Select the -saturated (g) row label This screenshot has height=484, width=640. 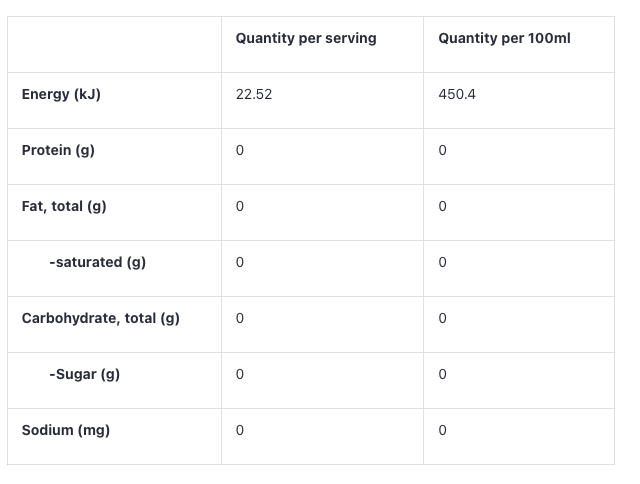(x=97, y=263)
